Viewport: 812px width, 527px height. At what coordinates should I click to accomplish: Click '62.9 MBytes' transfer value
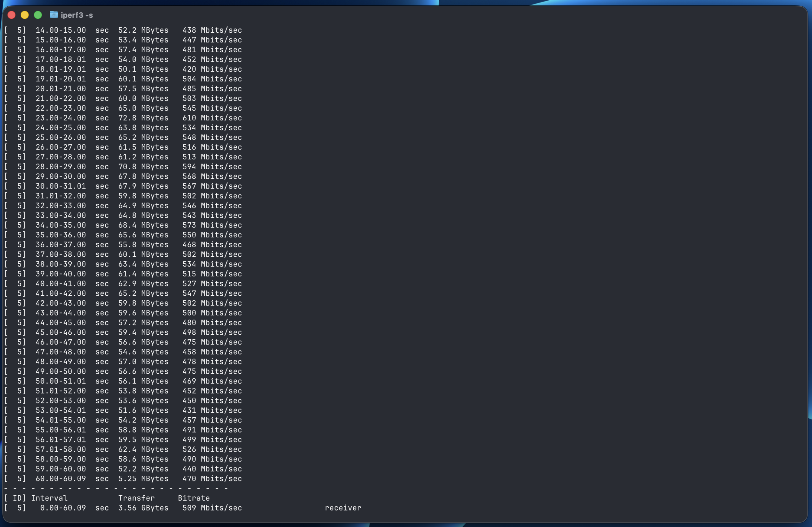coord(143,284)
